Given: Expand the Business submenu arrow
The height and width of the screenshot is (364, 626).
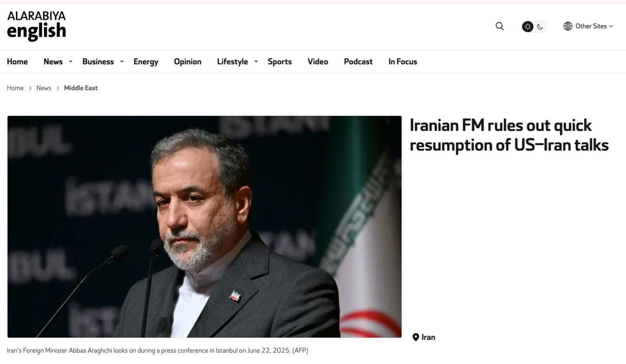Looking at the screenshot, I should coord(122,62).
